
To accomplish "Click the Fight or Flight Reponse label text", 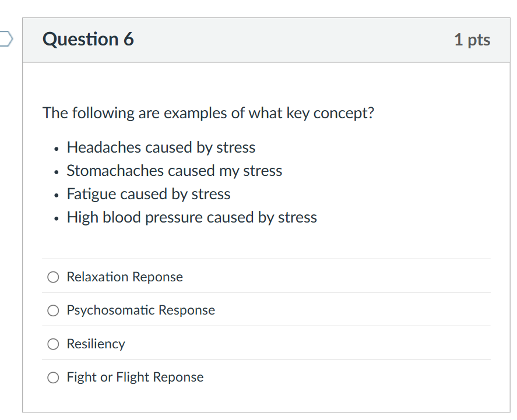I will pos(135,377).
